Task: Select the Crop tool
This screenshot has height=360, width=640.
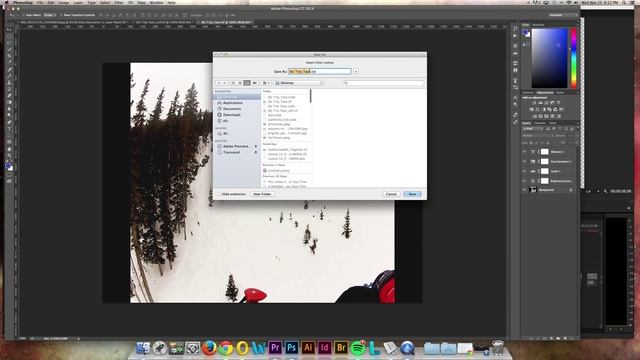Action: pos(10,56)
